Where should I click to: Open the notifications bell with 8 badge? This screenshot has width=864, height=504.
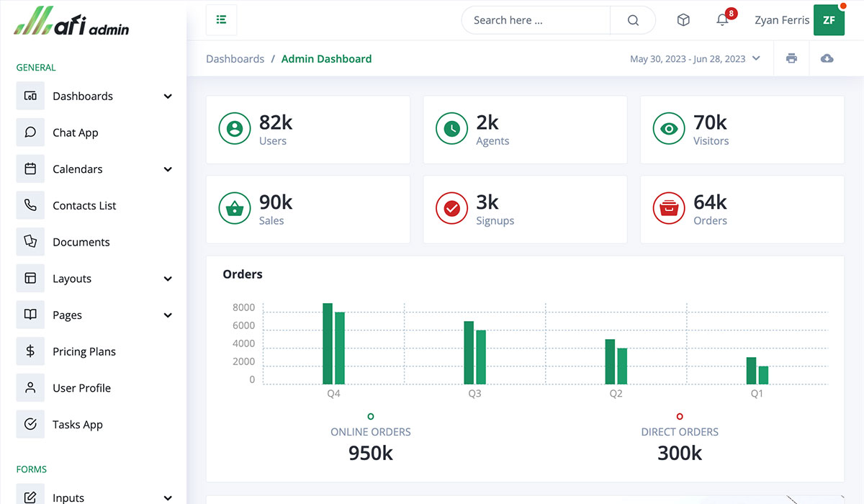tap(723, 20)
